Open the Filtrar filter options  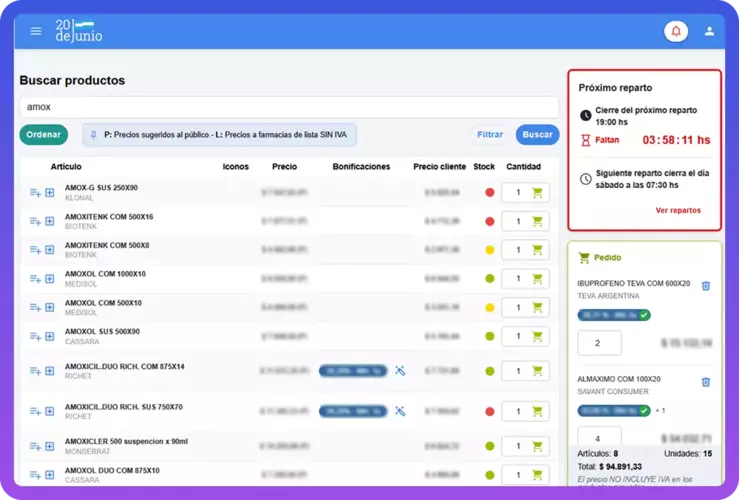[x=490, y=135]
